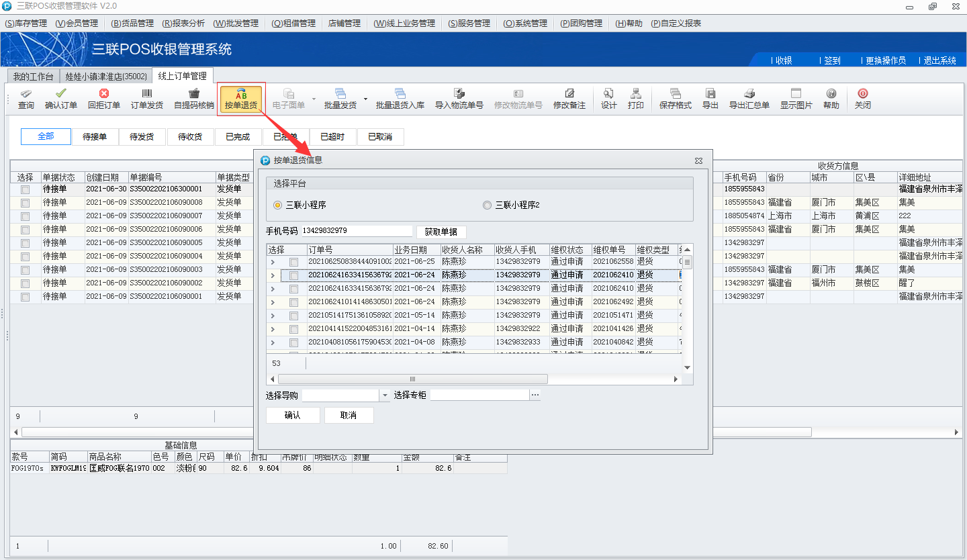Viewport: 967px width, 560px height.
Task: Click 更换操作员 in the header
Action: coord(886,60)
